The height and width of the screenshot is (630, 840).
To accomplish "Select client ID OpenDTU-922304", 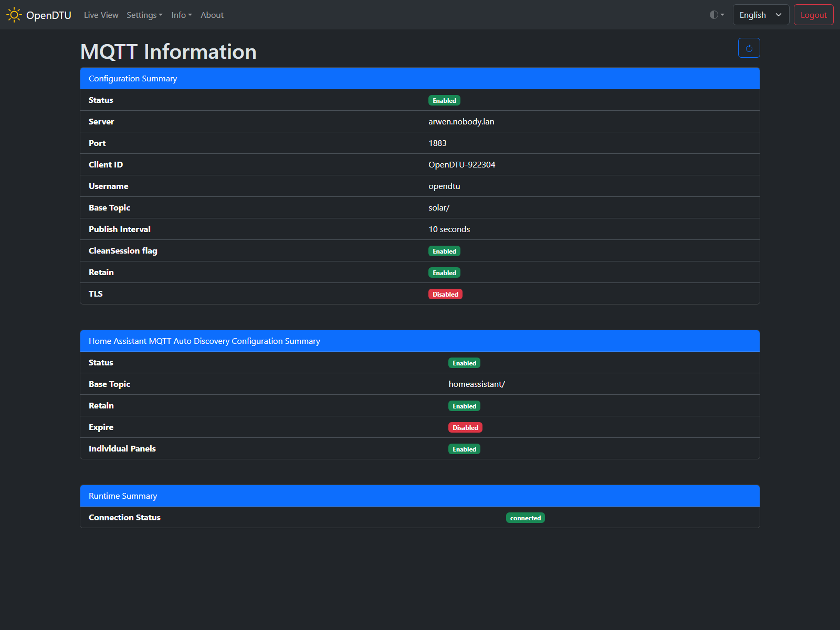I will [461, 164].
